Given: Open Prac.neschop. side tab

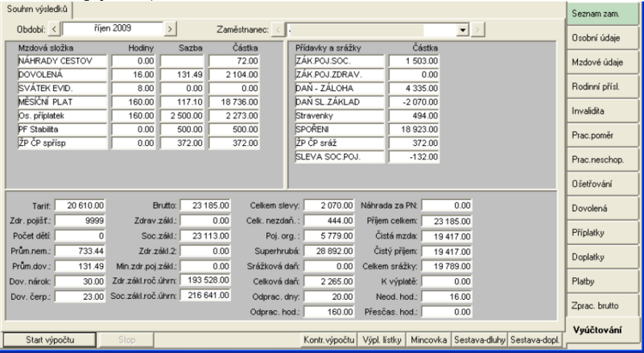Looking at the screenshot, I should 603,160.
